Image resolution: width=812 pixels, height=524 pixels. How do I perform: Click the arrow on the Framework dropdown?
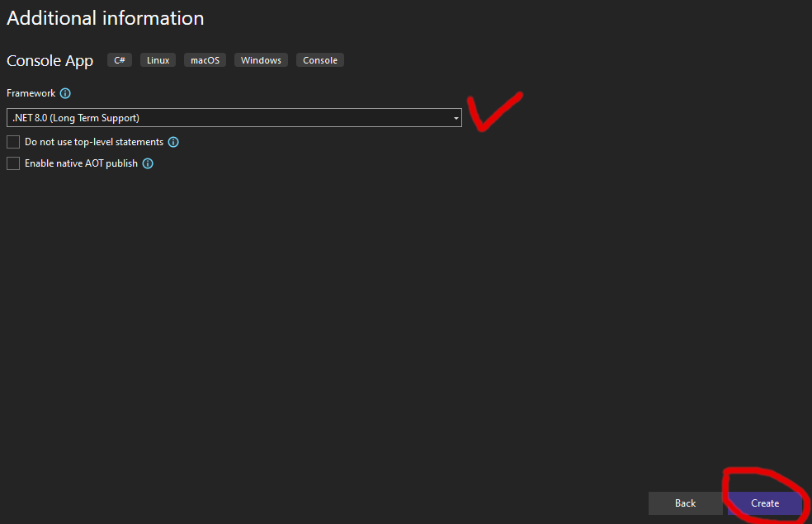[456, 118]
